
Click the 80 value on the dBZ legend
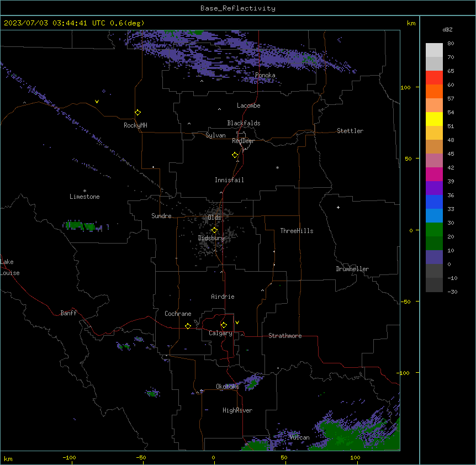[451, 44]
